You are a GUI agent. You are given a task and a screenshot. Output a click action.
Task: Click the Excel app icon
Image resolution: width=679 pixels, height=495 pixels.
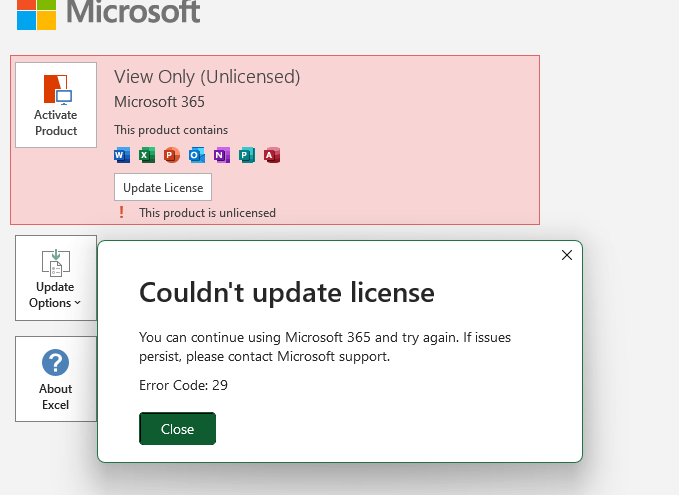[147, 155]
